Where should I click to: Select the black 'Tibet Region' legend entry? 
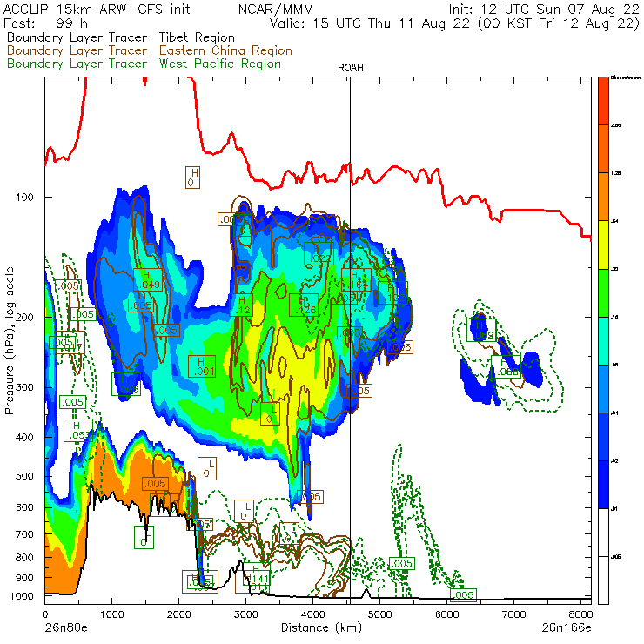[198, 37]
